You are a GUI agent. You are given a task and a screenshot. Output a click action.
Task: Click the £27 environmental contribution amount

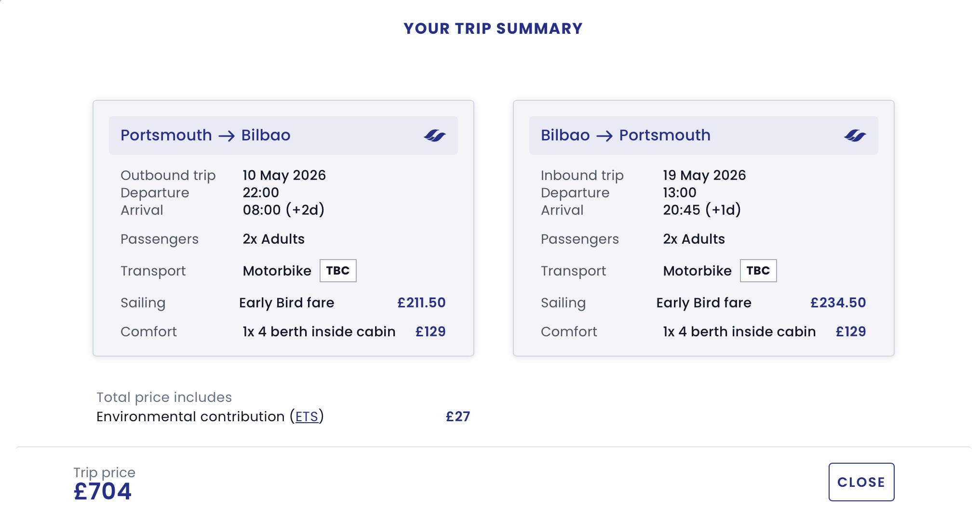[457, 416]
